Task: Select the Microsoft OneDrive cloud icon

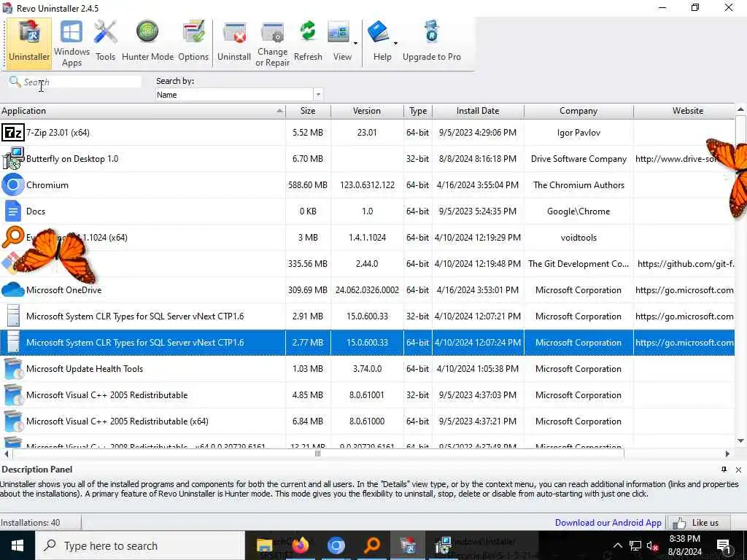Action: pyautogui.click(x=13, y=289)
